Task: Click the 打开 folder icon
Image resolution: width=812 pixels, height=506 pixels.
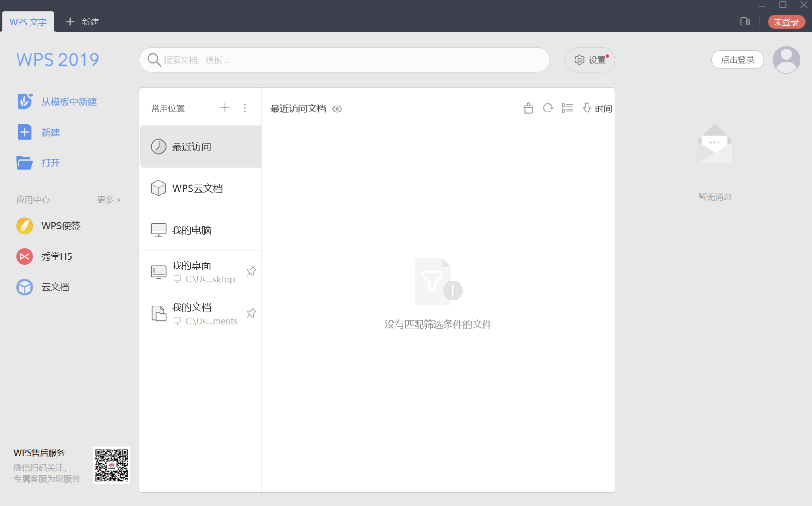Action: (x=25, y=162)
